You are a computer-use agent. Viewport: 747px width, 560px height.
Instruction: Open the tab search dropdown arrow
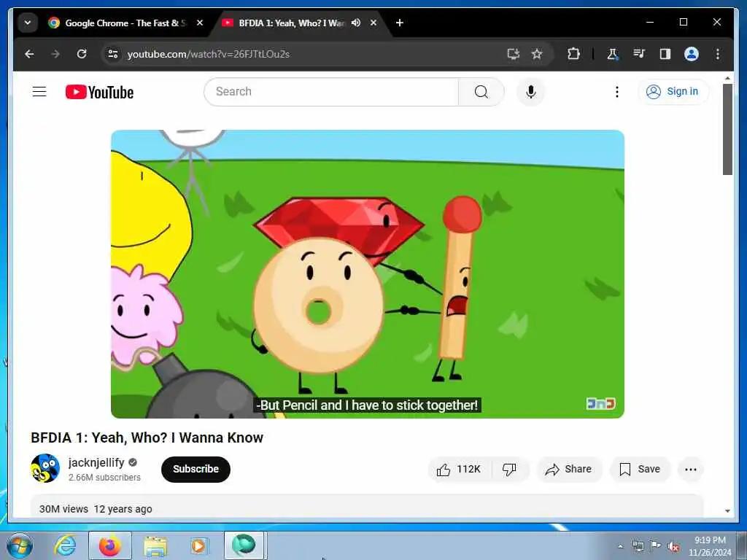coord(28,23)
